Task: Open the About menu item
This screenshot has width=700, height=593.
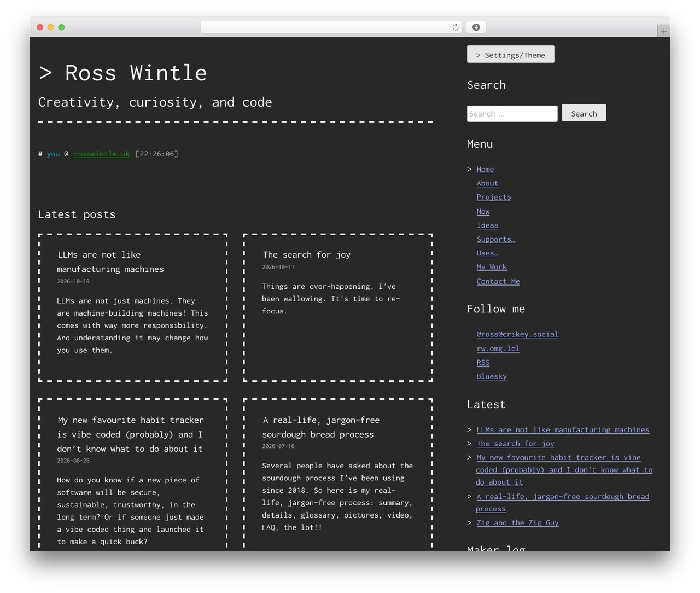Action: (x=487, y=183)
